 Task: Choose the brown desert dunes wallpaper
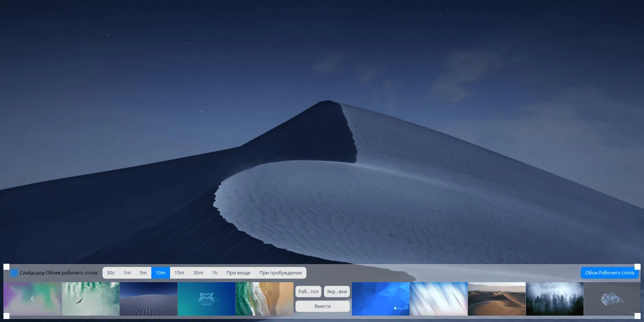(x=497, y=298)
